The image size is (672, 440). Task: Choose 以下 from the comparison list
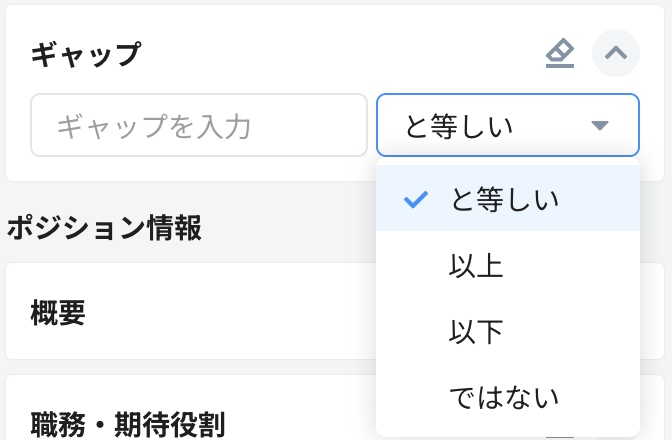click(476, 331)
